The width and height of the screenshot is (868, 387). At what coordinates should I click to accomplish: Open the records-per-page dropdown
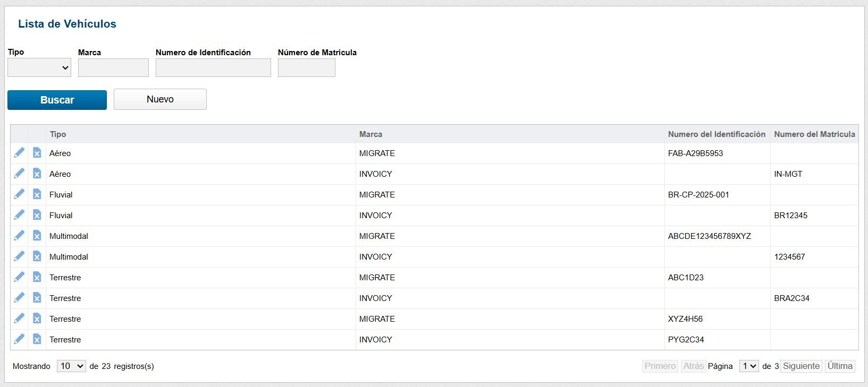pyautogui.click(x=71, y=366)
